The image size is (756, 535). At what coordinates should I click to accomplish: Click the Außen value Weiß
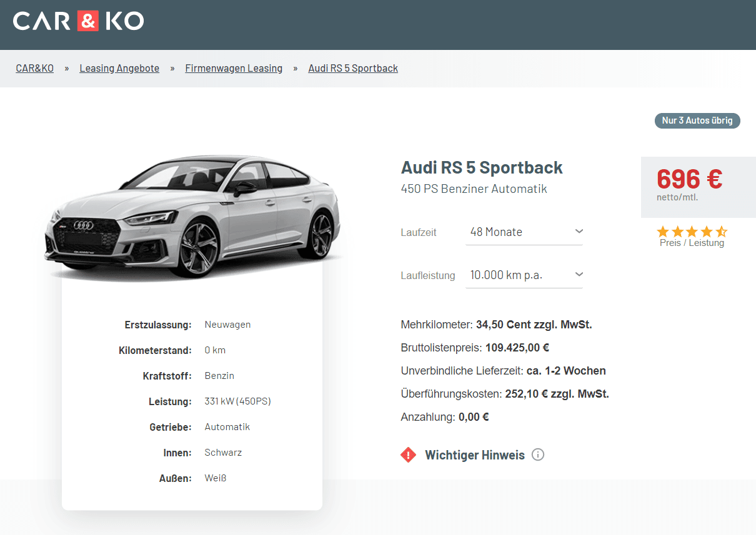tap(216, 478)
